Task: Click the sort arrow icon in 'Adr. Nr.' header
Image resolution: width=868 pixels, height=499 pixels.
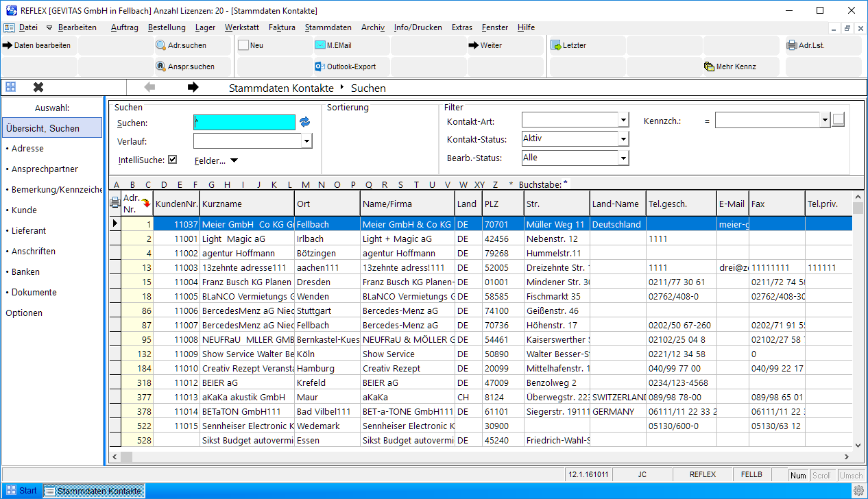Action: point(145,203)
